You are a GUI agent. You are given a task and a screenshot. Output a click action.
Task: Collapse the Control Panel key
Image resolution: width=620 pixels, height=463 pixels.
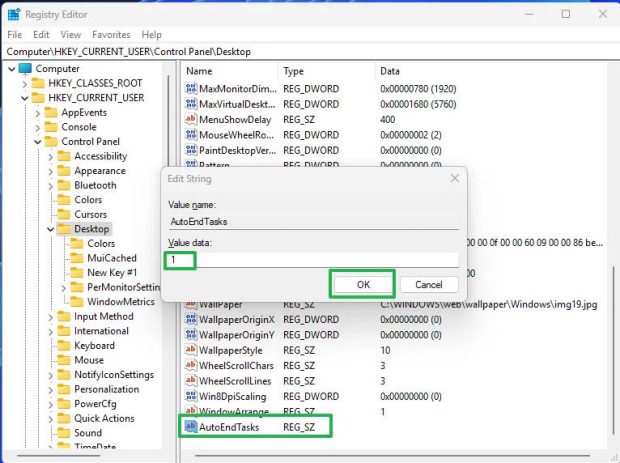click(38, 142)
